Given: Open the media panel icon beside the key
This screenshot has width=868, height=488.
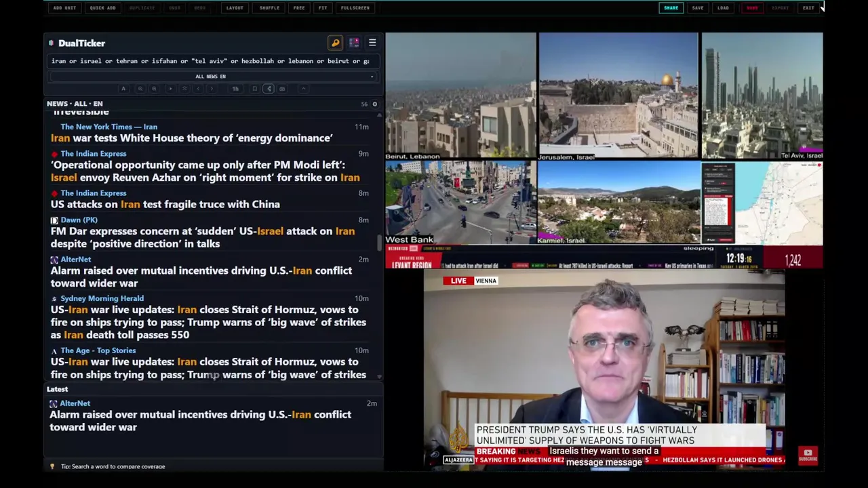Looking at the screenshot, I should point(354,43).
